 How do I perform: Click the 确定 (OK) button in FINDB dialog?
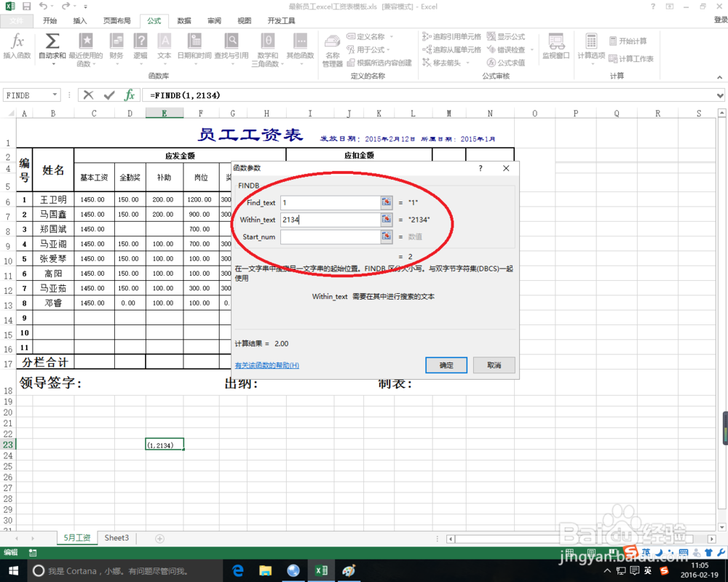(446, 364)
